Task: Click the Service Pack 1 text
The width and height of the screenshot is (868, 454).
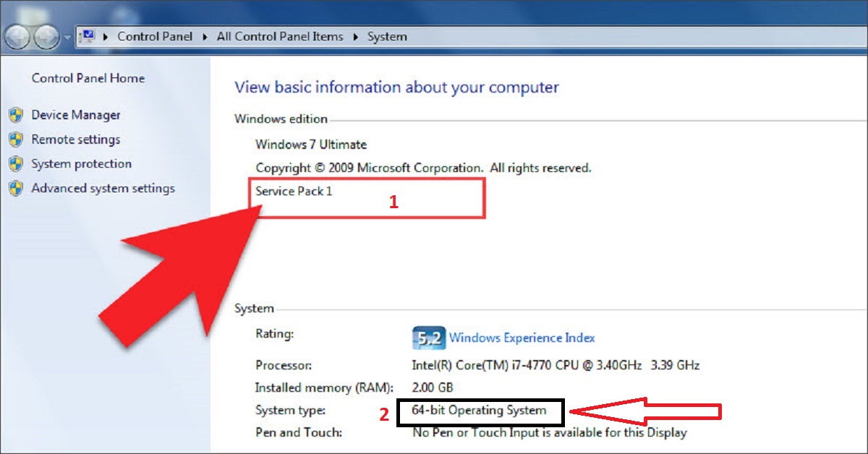Action: tap(294, 192)
